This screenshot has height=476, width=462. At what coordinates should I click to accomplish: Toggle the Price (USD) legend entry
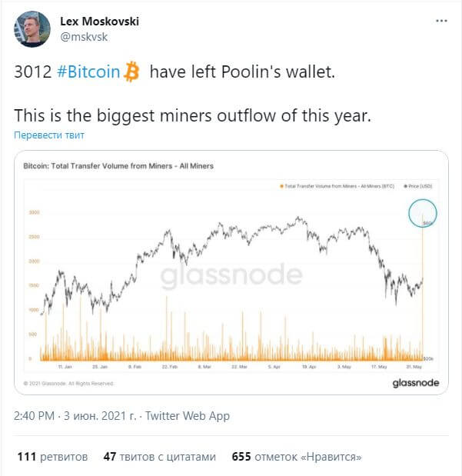tap(417, 186)
